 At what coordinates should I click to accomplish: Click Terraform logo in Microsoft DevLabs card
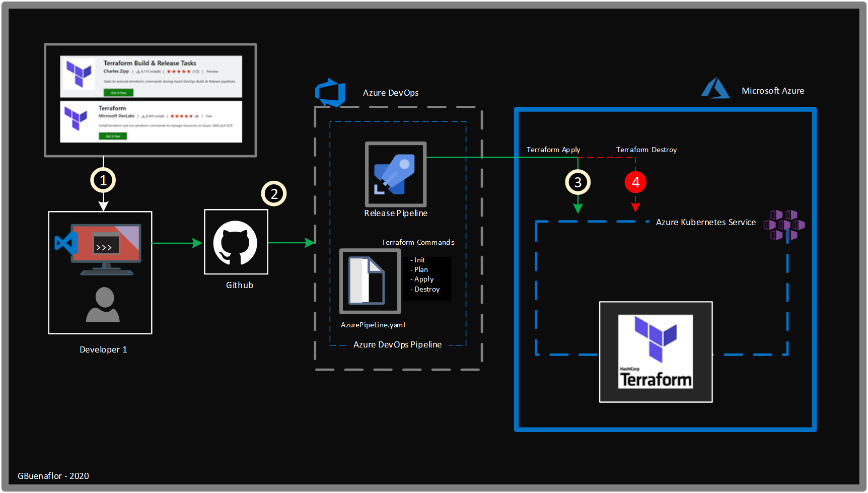[x=76, y=119]
